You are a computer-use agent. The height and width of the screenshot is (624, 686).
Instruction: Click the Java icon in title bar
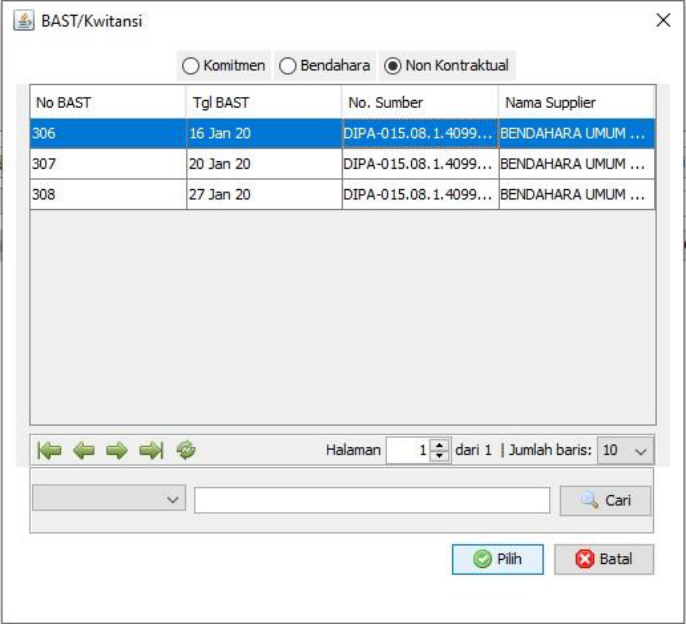click(x=23, y=20)
